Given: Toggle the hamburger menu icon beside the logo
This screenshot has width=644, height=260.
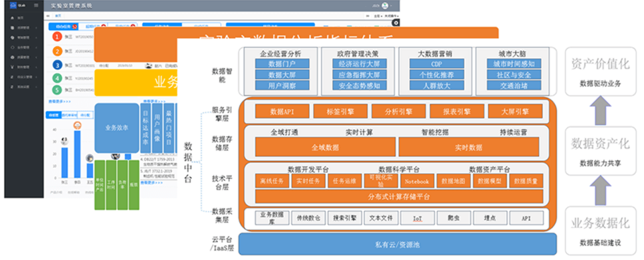Looking at the screenshot, I should click(x=36, y=5).
